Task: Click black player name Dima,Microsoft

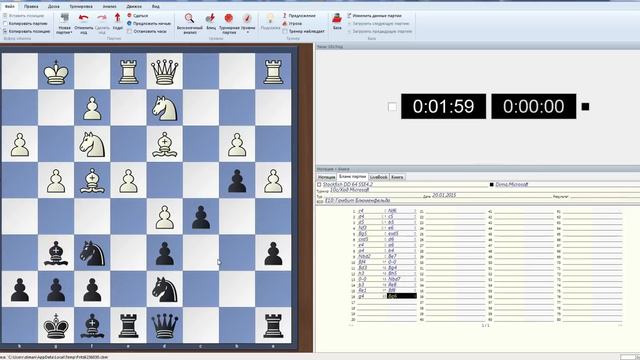Action: 511,184
